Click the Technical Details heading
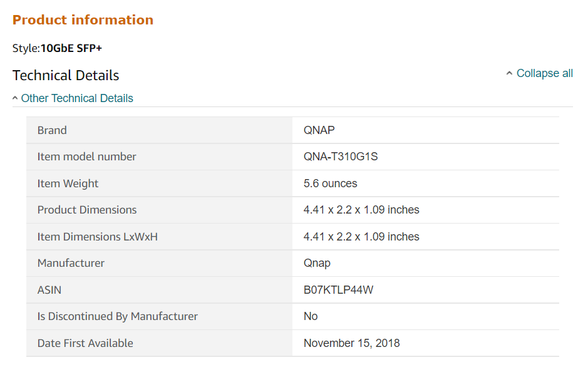The image size is (588, 372). click(66, 75)
